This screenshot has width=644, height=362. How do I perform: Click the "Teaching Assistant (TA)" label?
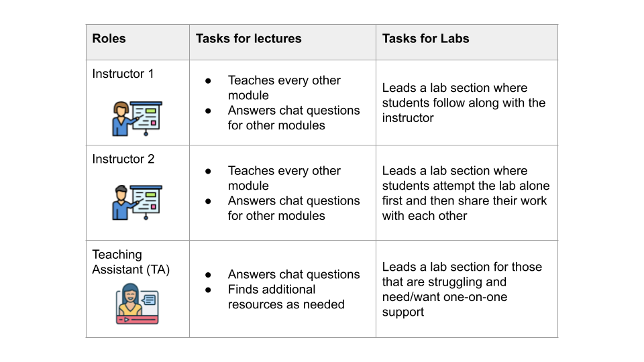point(131,262)
